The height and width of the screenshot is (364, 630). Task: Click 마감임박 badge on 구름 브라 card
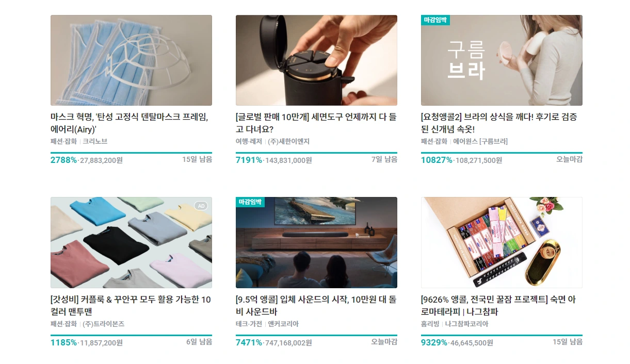coord(435,20)
